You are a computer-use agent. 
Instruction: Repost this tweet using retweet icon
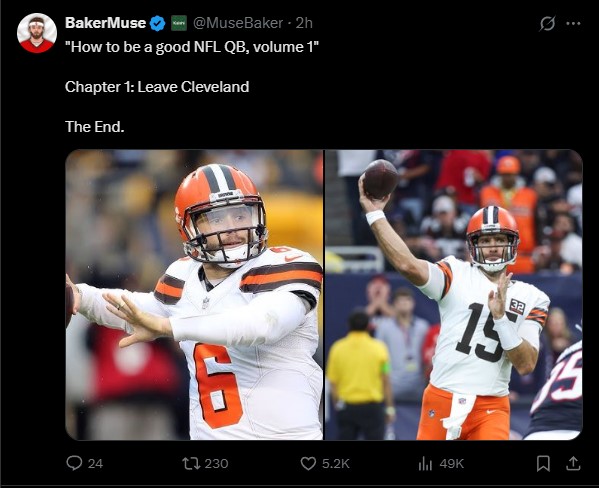190,464
